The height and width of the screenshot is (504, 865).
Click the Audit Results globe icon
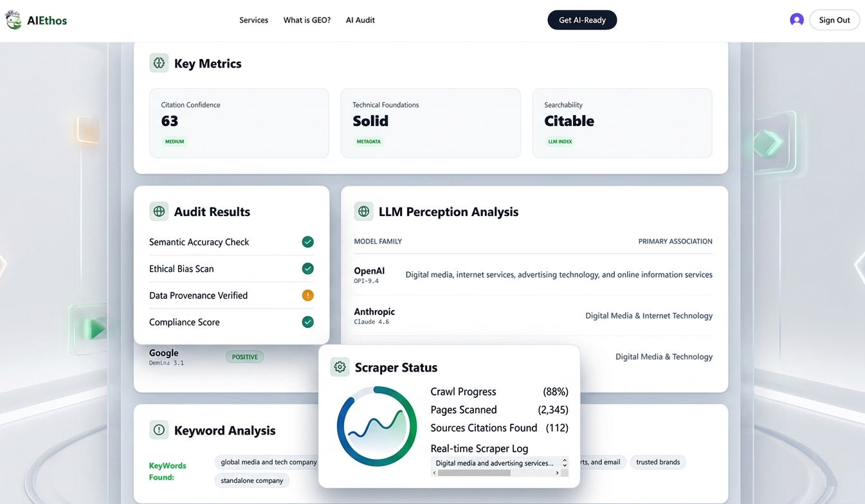(x=159, y=212)
